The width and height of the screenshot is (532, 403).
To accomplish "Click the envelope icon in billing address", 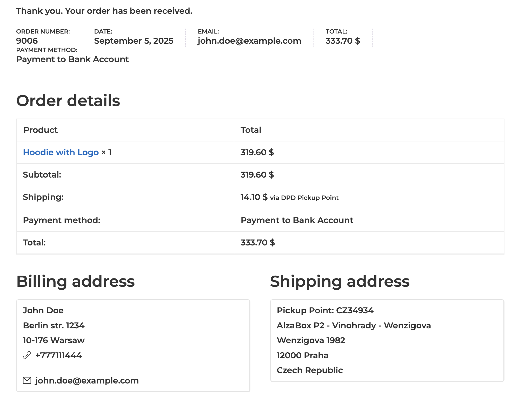I will (27, 380).
